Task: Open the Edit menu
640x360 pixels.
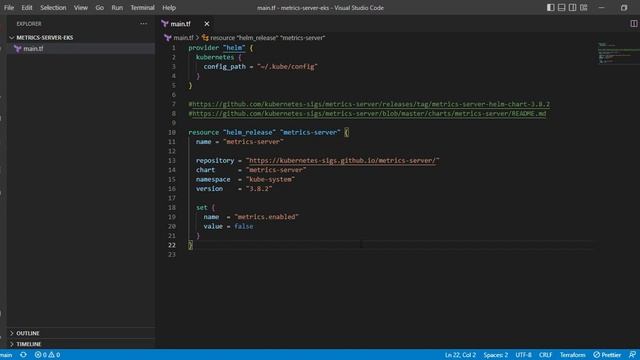Action: [27, 8]
